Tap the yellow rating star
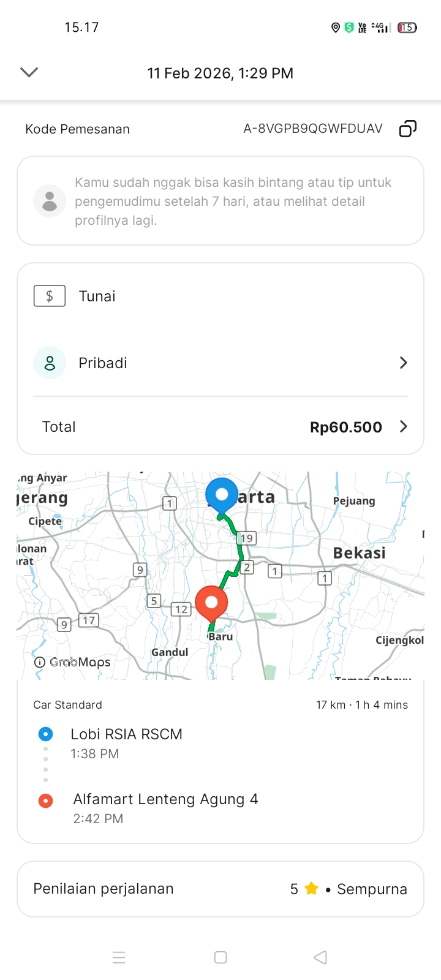The image size is (441, 980). (x=311, y=889)
